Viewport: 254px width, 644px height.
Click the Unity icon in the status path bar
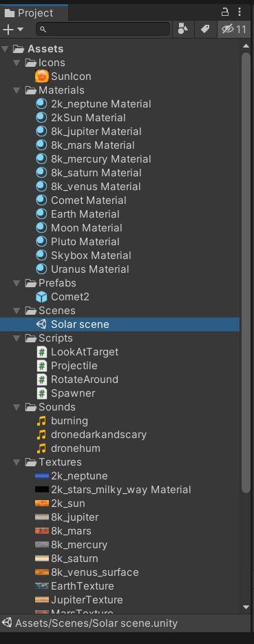click(x=7, y=623)
